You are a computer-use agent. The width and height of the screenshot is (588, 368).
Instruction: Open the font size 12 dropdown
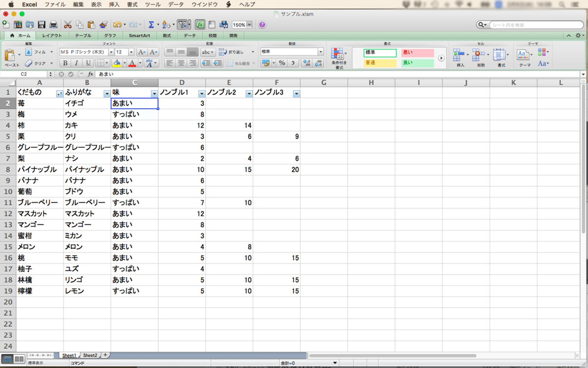point(131,52)
